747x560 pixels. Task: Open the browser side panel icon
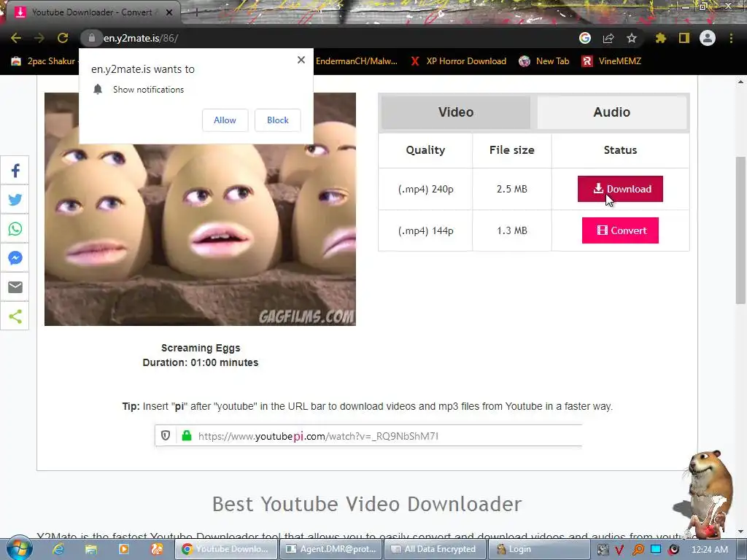(684, 38)
